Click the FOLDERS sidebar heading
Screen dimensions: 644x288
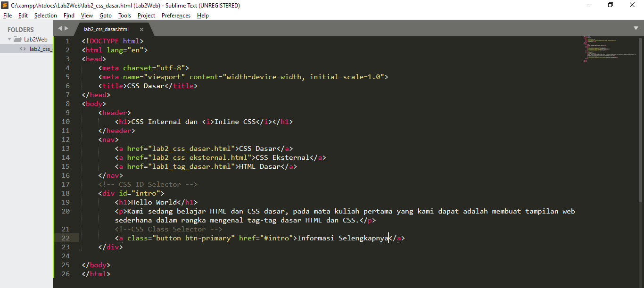click(x=21, y=30)
